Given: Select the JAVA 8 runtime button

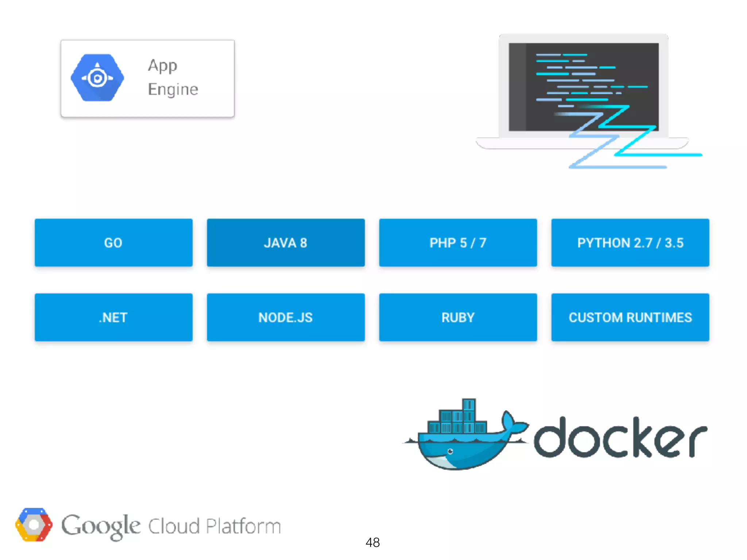Looking at the screenshot, I should pyautogui.click(x=286, y=243).
